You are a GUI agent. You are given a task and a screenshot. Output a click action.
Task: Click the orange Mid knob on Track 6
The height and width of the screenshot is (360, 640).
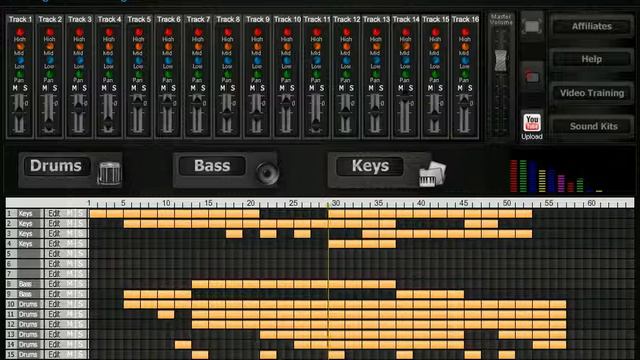tap(168, 47)
